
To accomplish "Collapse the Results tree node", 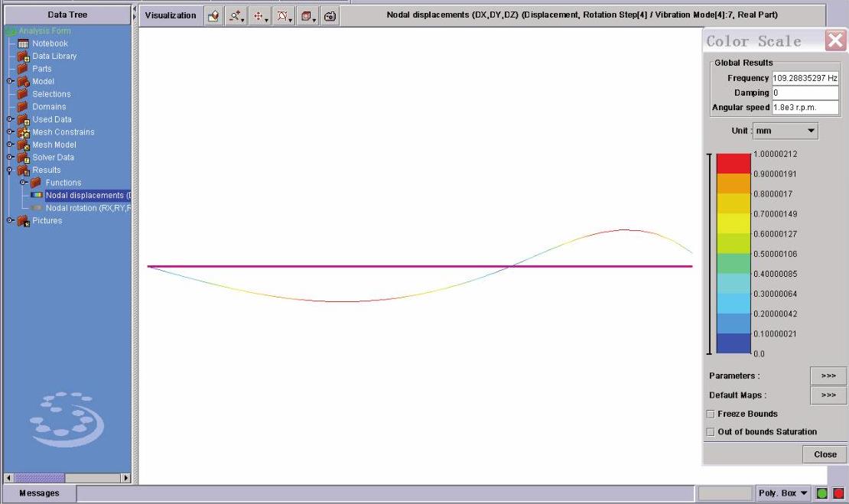I will (x=10, y=170).
